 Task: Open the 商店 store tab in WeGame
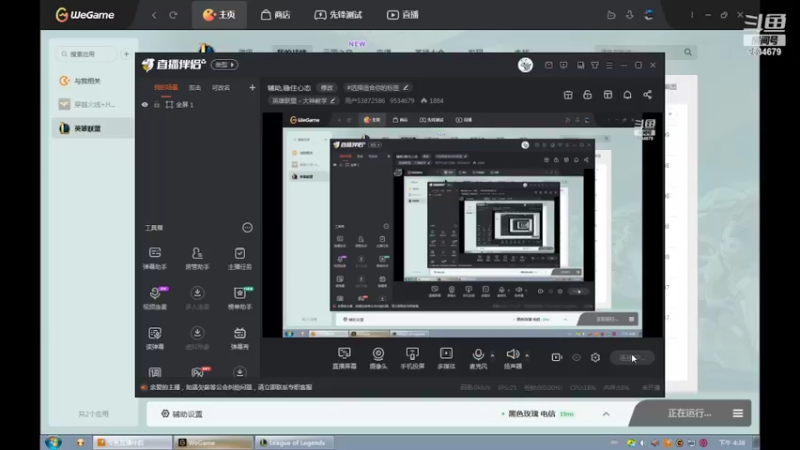(276, 15)
